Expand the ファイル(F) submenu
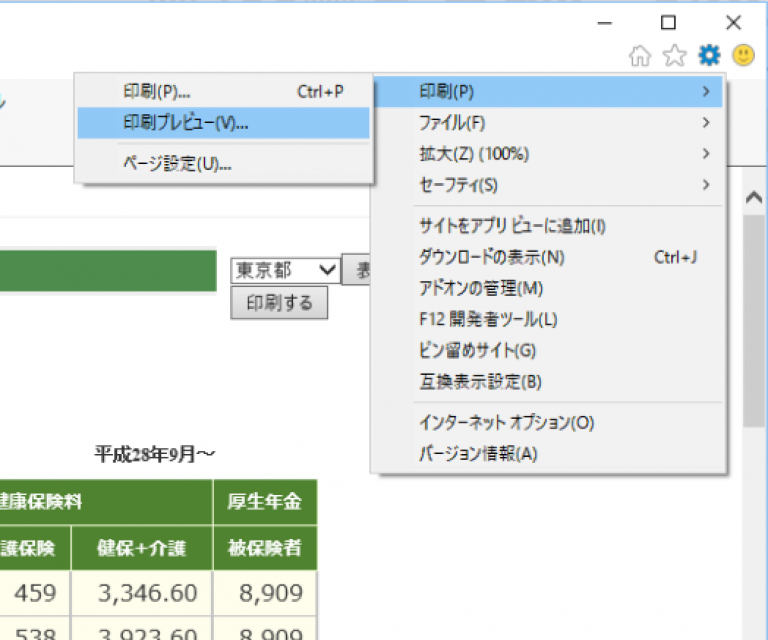The image size is (768, 640). coord(547,123)
